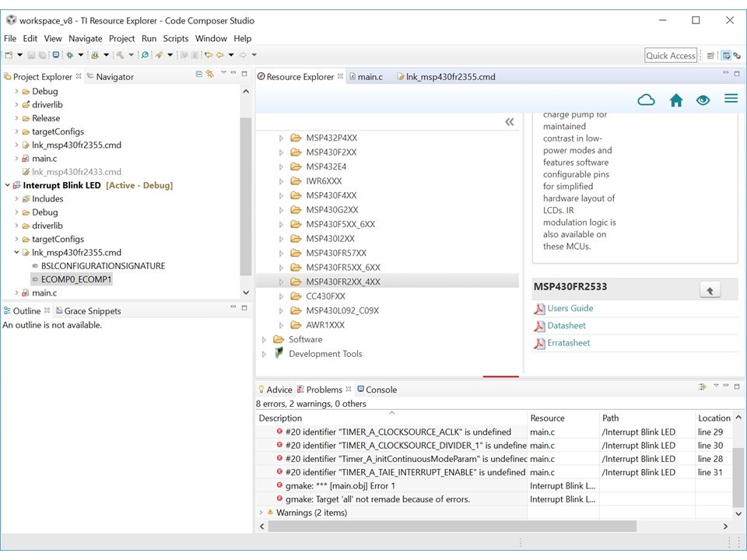747x560 pixels.
Task: Click the back navigation arrow in the toolbar
Action: coord(219,54)
